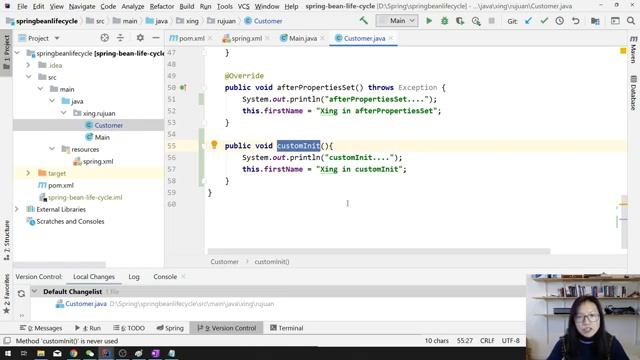Viewport: 640px width, 360px height.
Task: Start debugging with the bug icon
Action: 444,21
